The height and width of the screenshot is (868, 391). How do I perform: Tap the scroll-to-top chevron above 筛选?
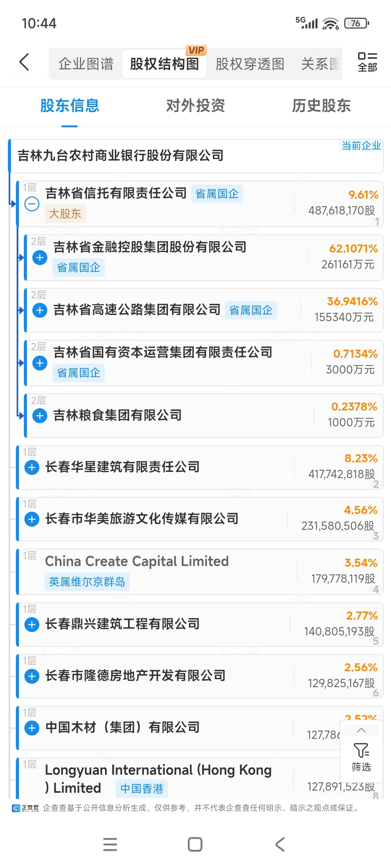click(361, 730)
